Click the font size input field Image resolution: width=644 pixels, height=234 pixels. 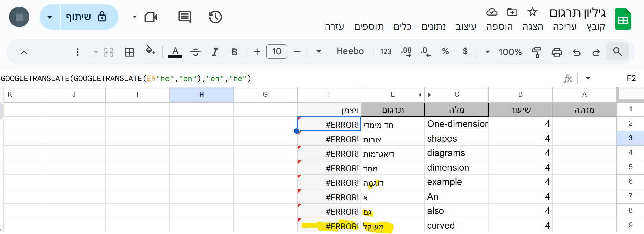(x=277, y=52)
